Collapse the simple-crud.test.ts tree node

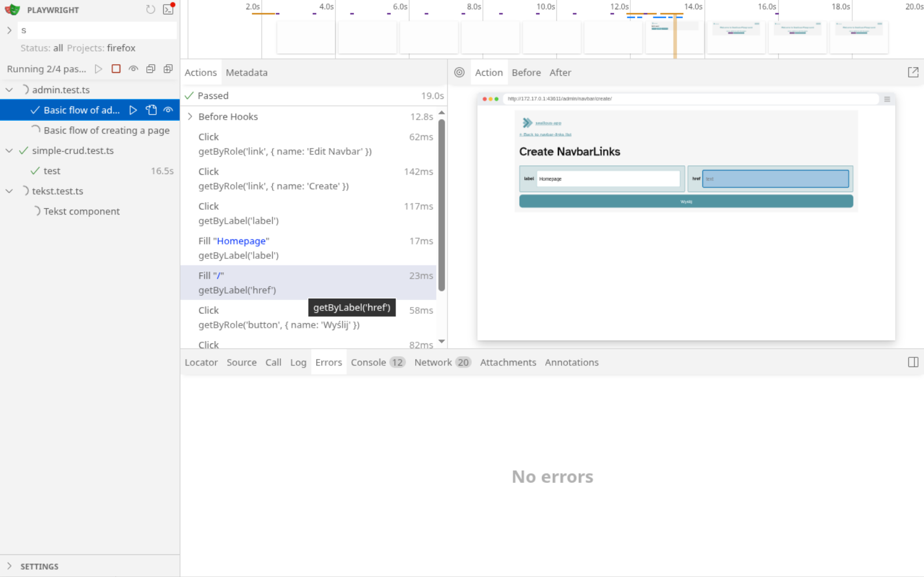click(x=9, y=150)
